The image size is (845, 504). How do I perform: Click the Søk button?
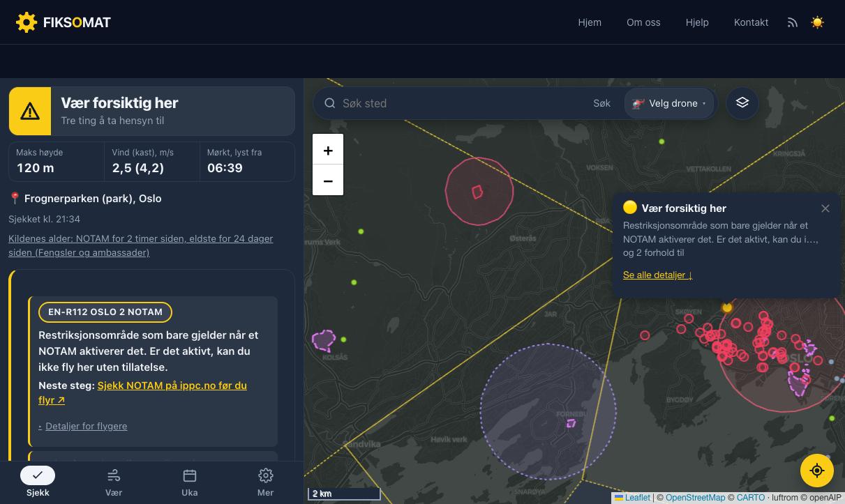click(602, 103)
